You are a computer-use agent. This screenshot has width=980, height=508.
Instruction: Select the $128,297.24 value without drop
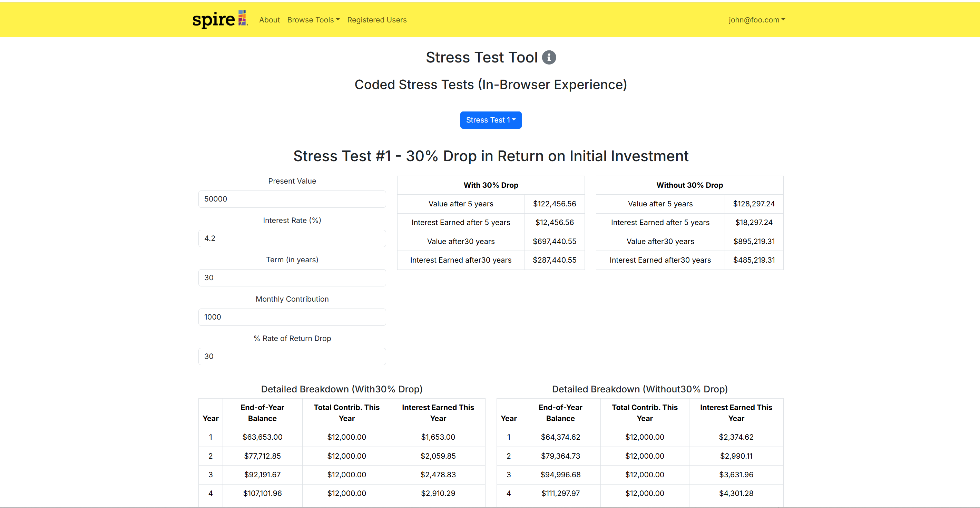tap(754, 204)
